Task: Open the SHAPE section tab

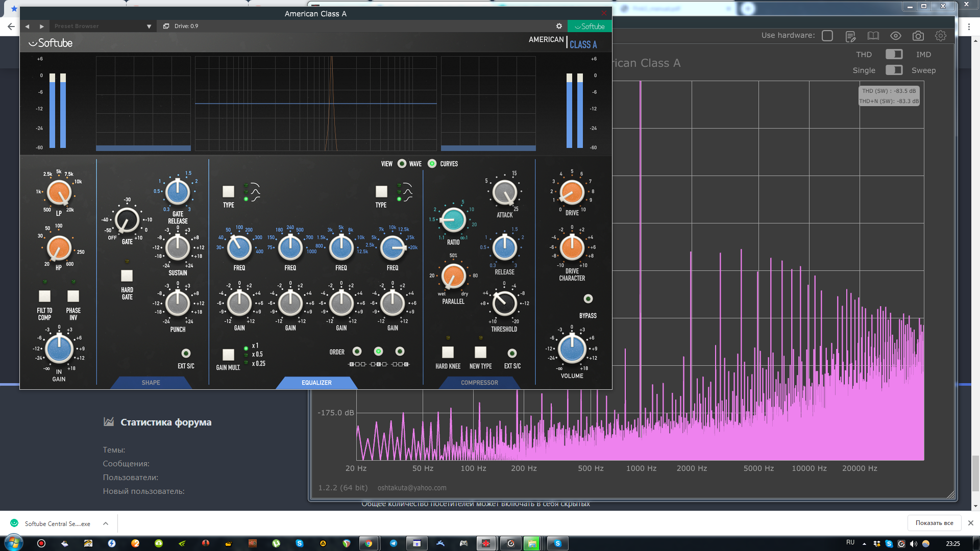Action: click(151, 383)
